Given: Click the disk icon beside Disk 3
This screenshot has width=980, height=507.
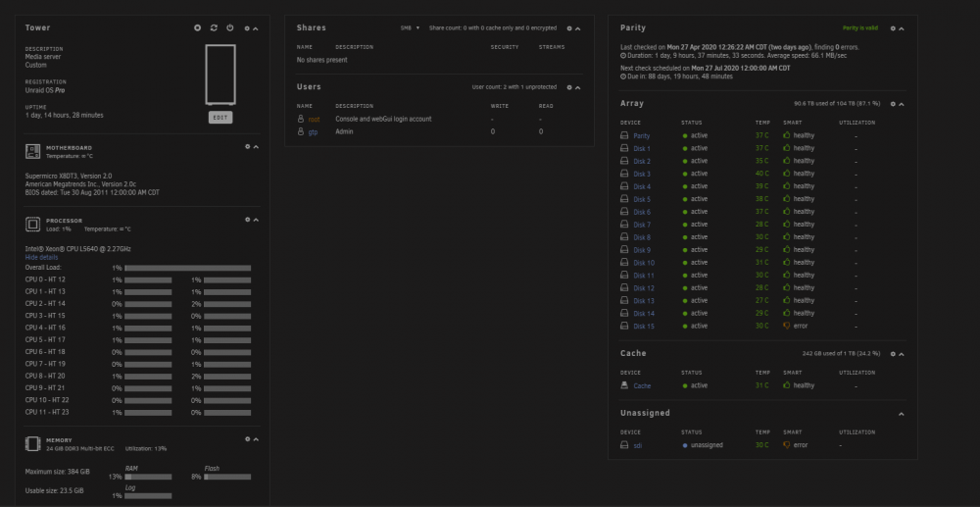Looking at the screenshot, I should point(624,174).
